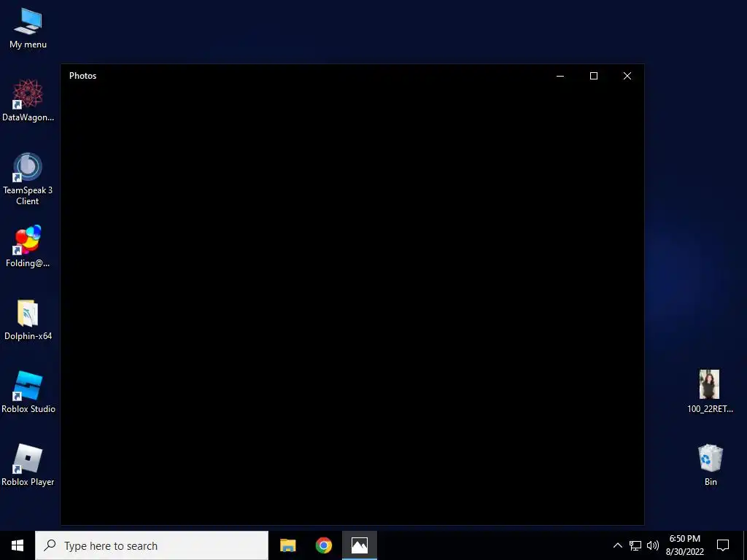Maximize the Photos window

[594, 76]
